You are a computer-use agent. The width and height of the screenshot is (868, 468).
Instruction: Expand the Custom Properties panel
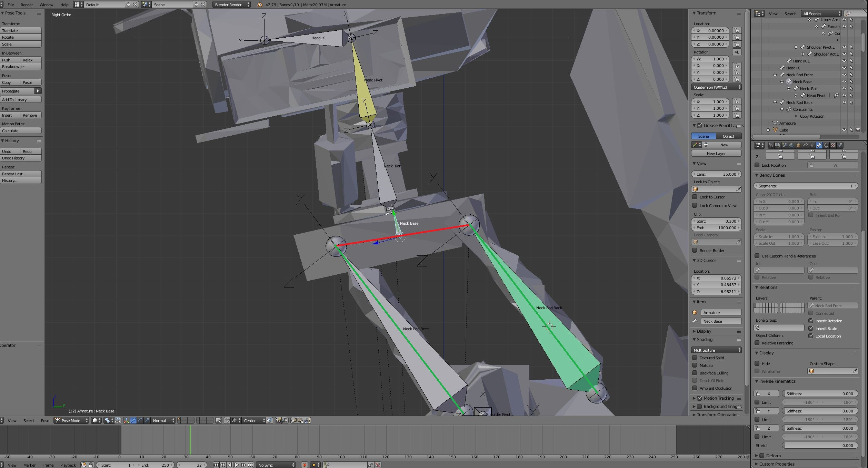[x=777, y=464]
